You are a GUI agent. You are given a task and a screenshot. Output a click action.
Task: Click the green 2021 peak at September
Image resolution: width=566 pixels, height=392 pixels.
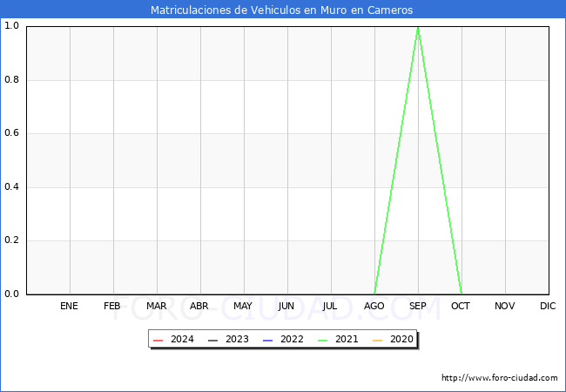[418, 27]
